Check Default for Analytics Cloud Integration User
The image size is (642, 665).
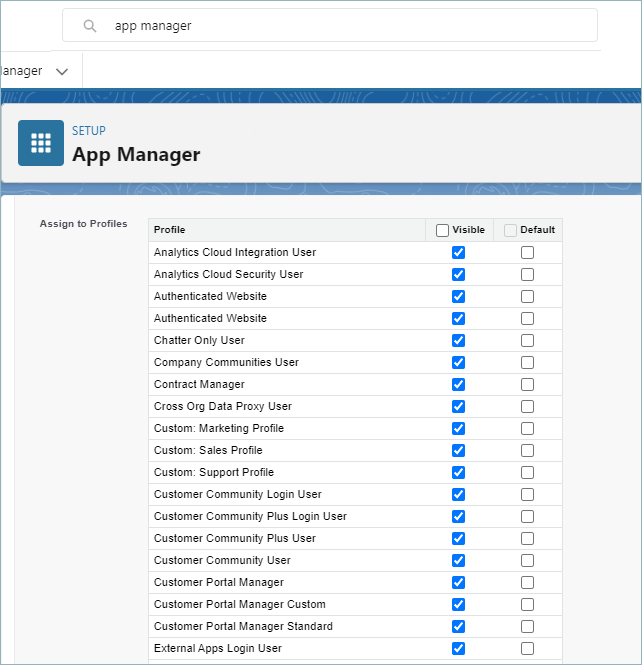(528, 252)
